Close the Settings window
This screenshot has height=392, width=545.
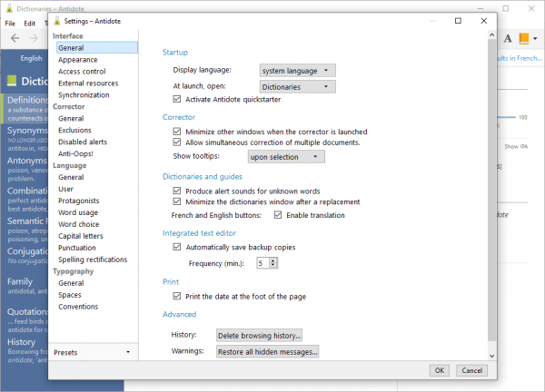[x=483, y=21]
